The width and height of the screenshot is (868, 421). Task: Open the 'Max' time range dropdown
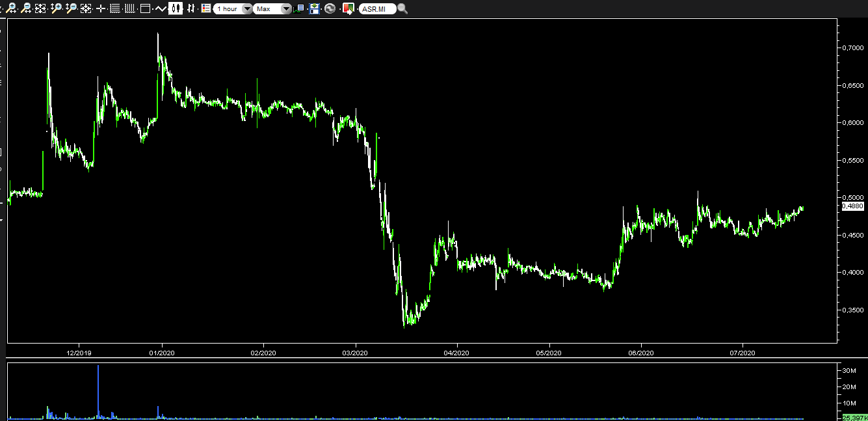285,8
